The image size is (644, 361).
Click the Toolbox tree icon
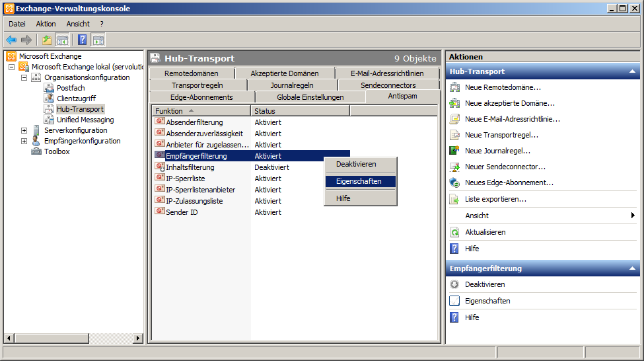tap(36, 151)
